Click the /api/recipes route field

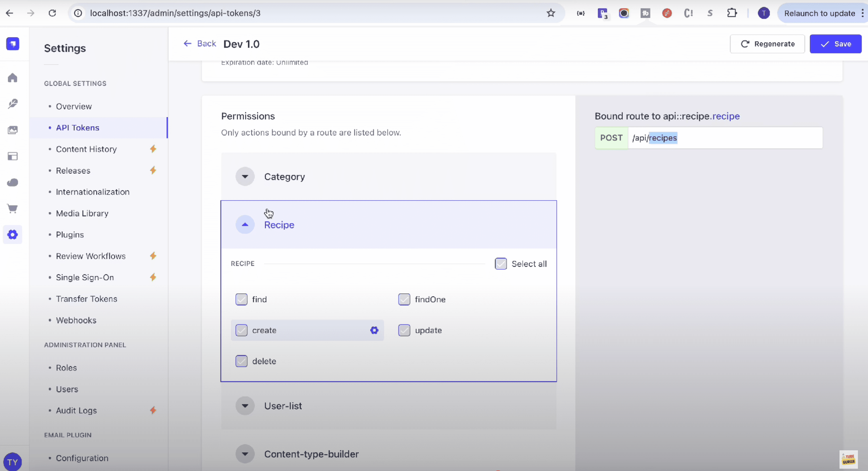725,138
